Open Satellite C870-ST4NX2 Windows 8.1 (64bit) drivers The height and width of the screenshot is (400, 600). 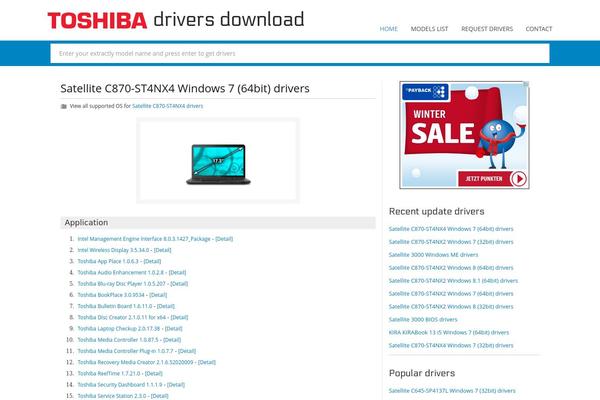click(x=453, y=281)
